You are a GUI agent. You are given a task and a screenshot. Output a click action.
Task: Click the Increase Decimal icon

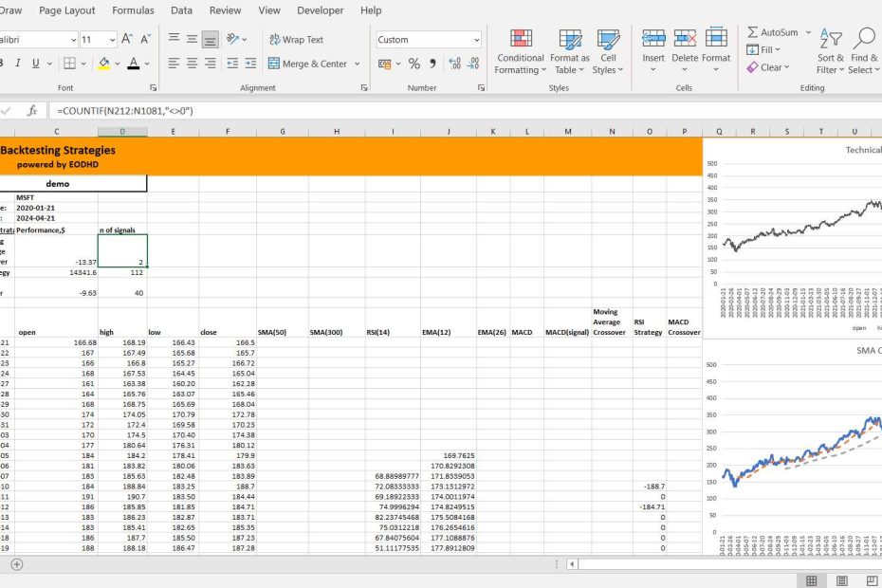point(455,64)
